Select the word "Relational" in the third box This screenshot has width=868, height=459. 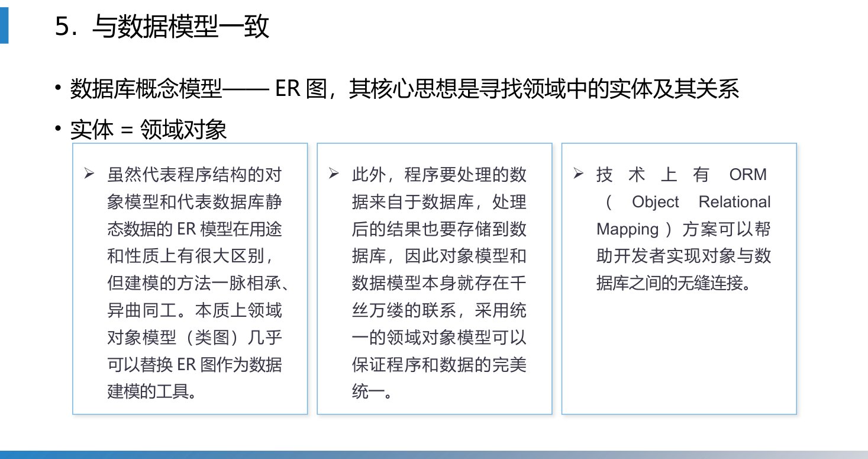pyautogui.click(x=735, y=202)
